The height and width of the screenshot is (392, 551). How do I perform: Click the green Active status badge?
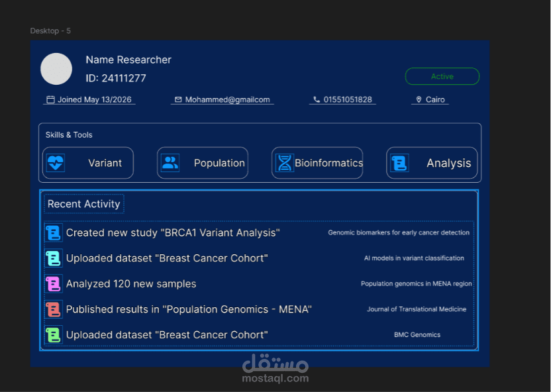442,76
